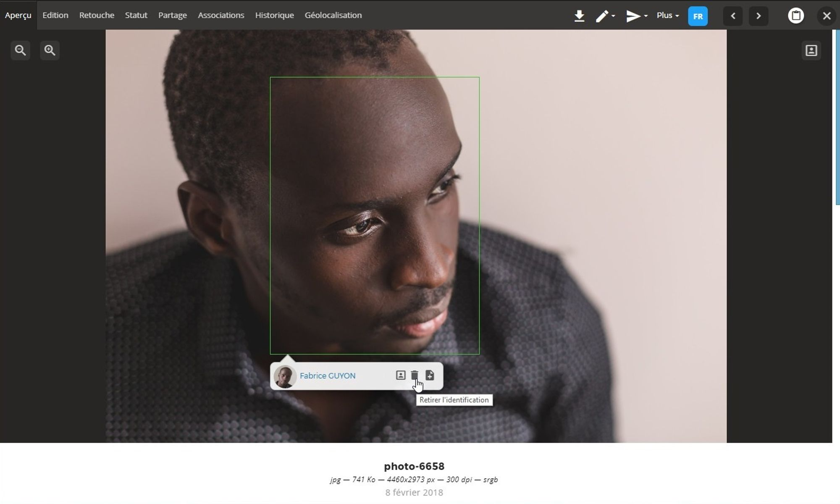The image size is (840, 504).
Task: Open the person card icon in tag popup
Action: [401, 375]
